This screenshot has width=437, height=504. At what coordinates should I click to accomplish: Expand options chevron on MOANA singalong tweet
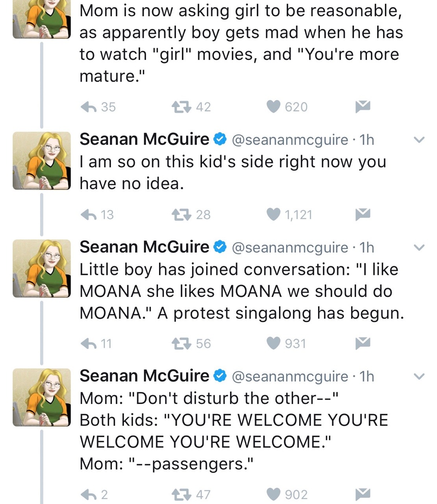tap(420, 248)
